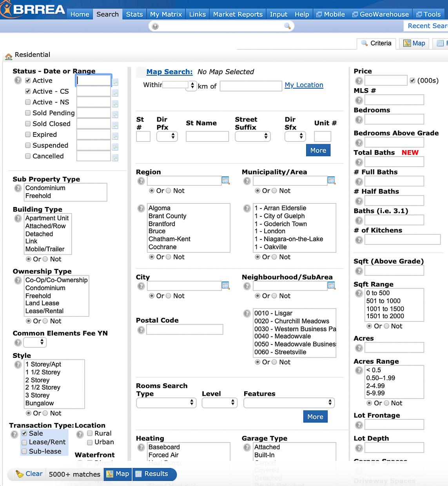Click the calendar icon beside Active status
This screenshot has width=448, height=486.
pos(115,82)
